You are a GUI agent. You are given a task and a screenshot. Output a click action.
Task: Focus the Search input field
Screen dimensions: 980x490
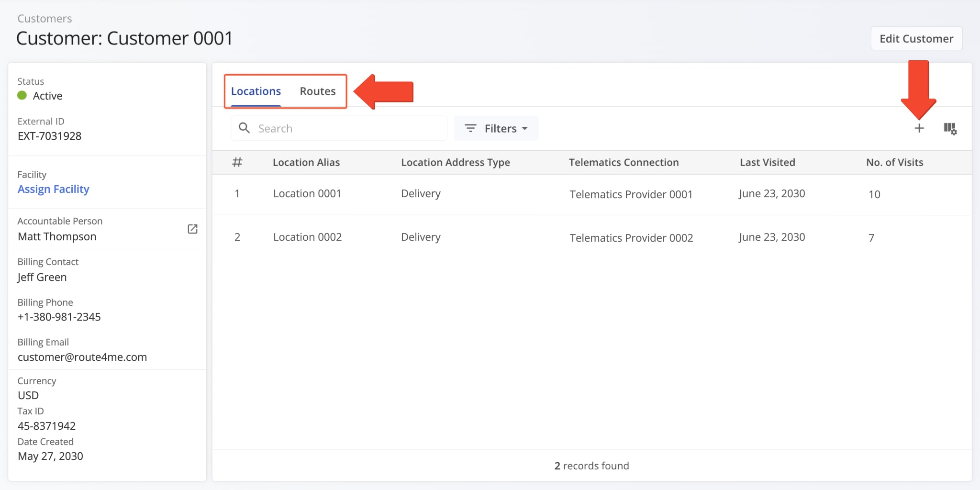339,128
